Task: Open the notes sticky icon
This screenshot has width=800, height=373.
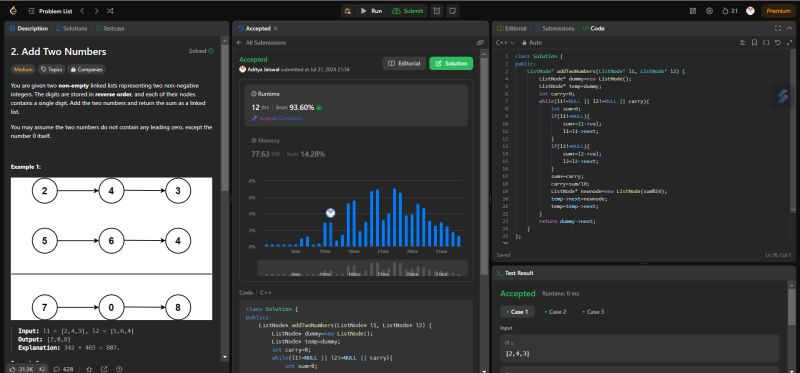Action: tap(452, 11)
